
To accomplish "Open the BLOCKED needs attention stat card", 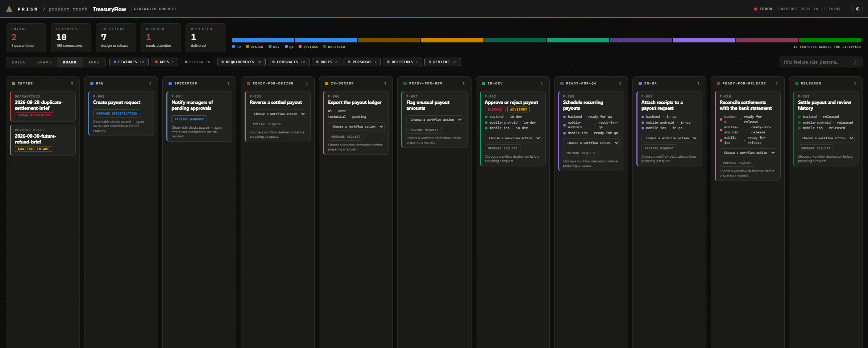I will pos(161,38).
